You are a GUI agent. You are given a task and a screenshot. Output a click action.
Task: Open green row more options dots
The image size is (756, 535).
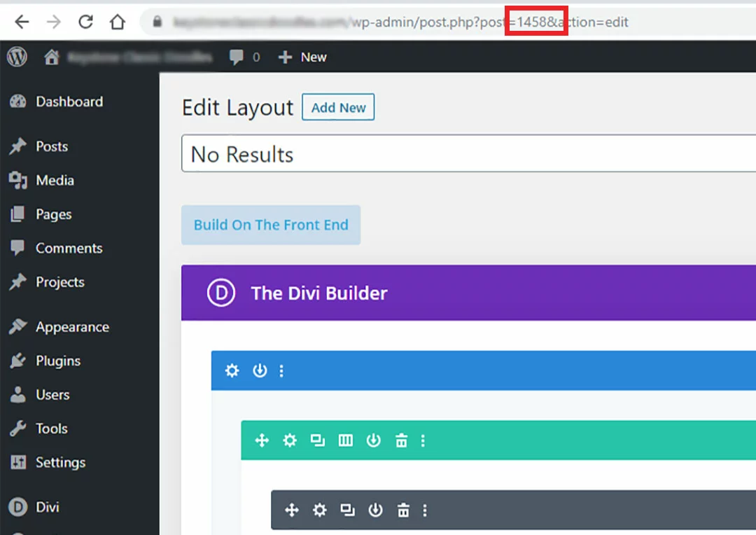click(423, 440)
